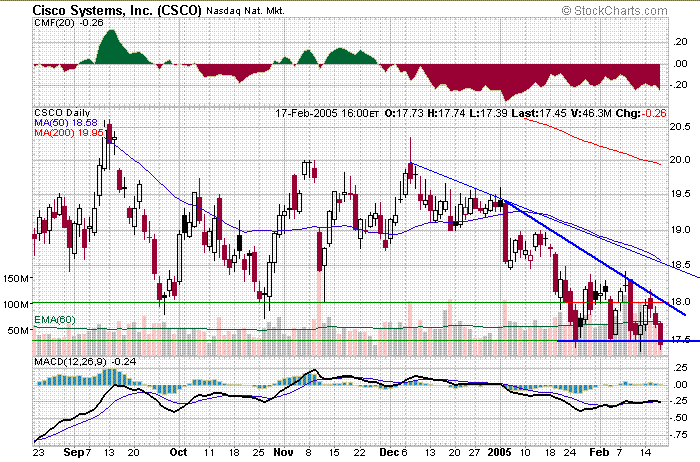
Task: Click the MA(200) 19.95 legend entry
Action: click(69, 133)
